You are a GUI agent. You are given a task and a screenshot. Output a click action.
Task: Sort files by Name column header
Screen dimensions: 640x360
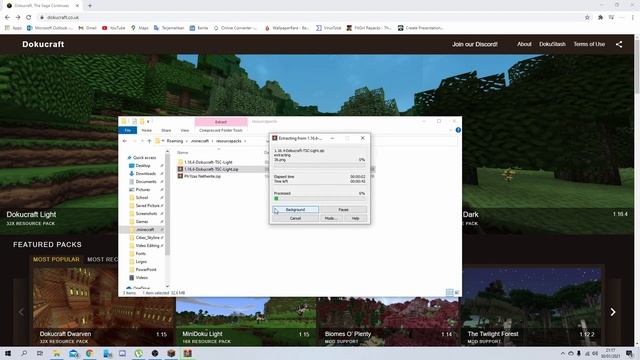(x=182, y=153)
